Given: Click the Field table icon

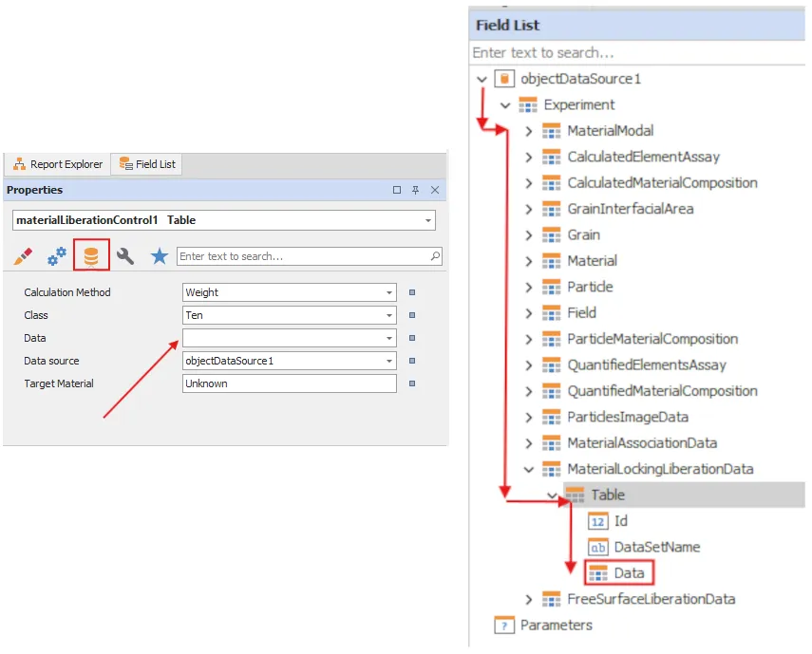Looking at the screenshot, I should tap(552, 313).
